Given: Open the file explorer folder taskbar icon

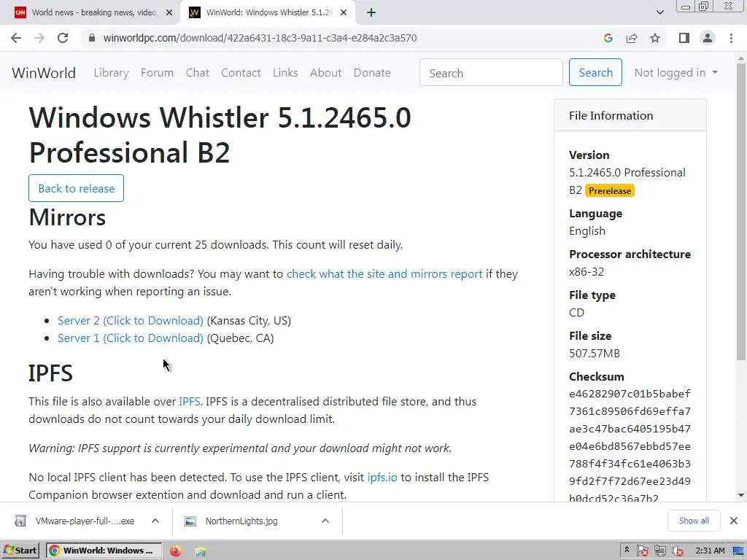Looking at the screenshot, I should 201,551.
